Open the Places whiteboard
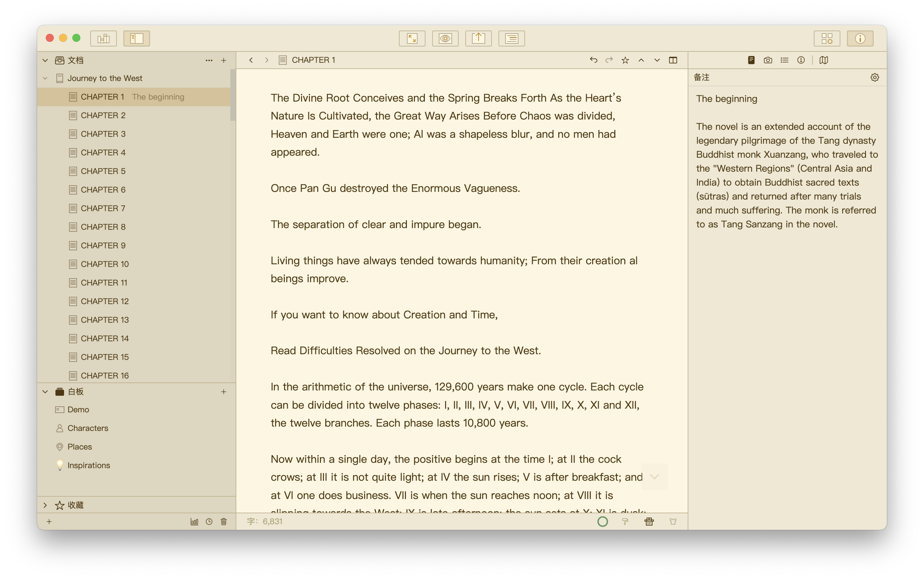The image size is (924, 579). (x=136, y=447)
